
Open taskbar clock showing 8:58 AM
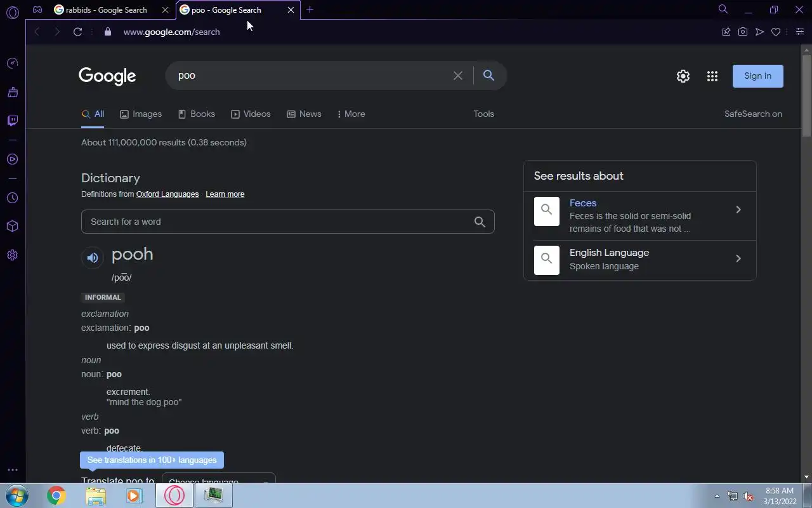click(x=780, y=496)
